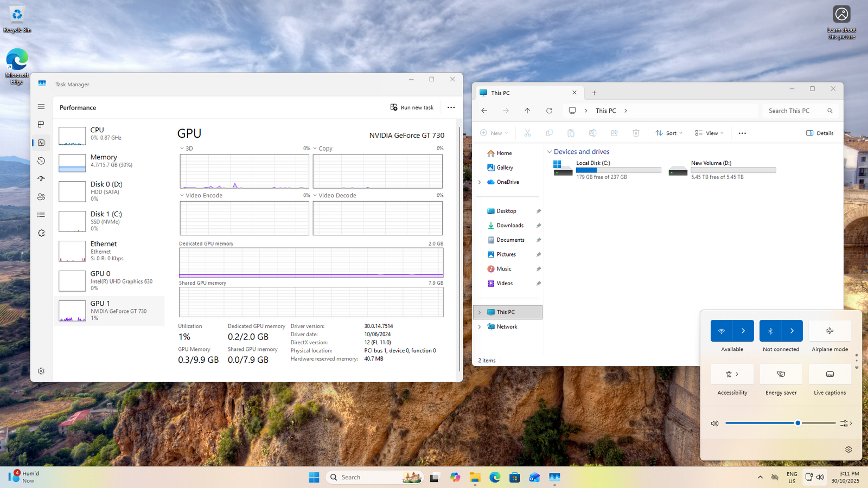The height and width of the screenshot is (488, 868).
Task: Click Run new task button
Action: tap(412, 107)
